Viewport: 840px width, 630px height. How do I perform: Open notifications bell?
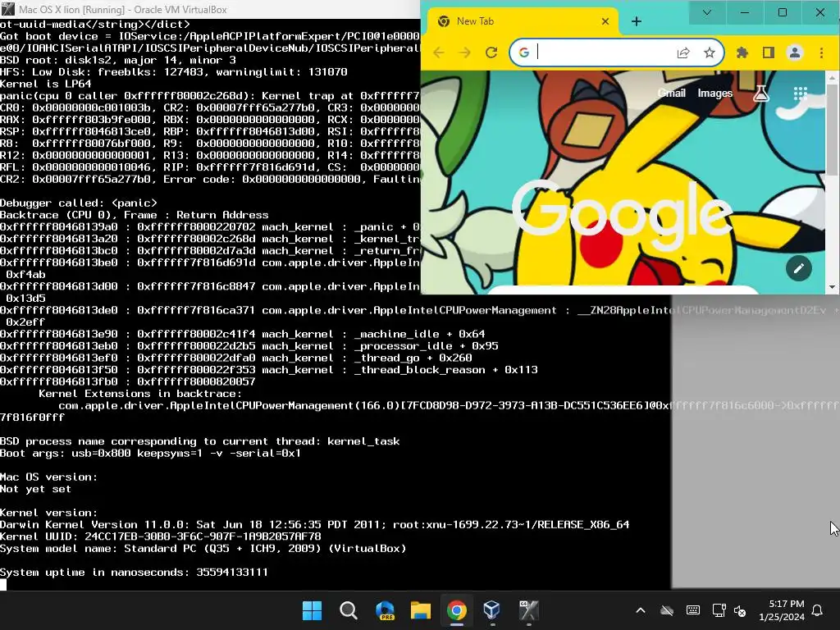(x=818, y=610)
